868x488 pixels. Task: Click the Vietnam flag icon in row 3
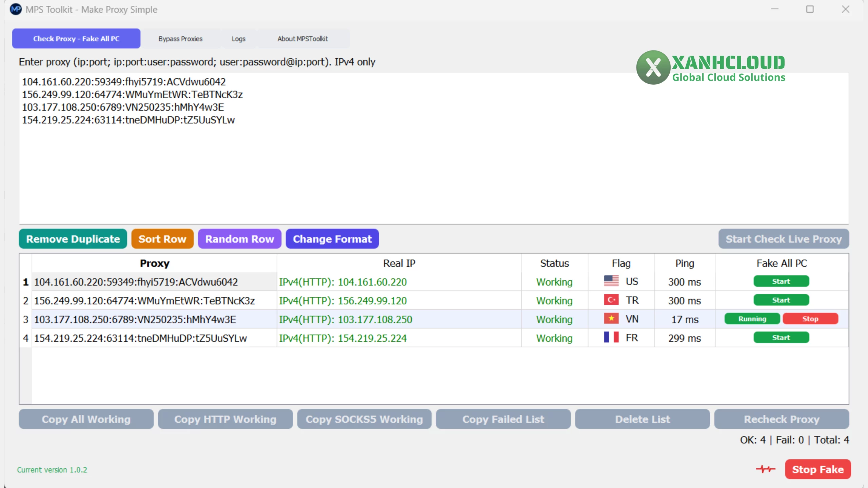[611, 319]
